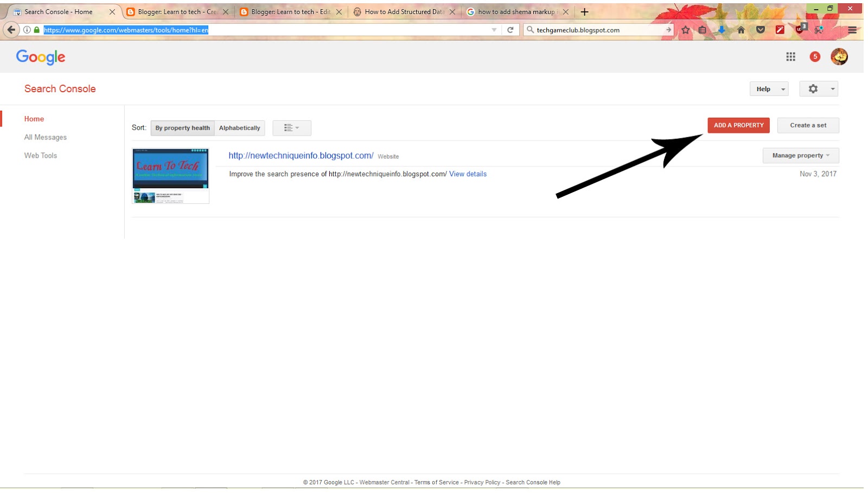Image resolution: width=868 pixels, height=493 pixels.
Task: Sort properties by property health
Action: [x=182, y=128]
